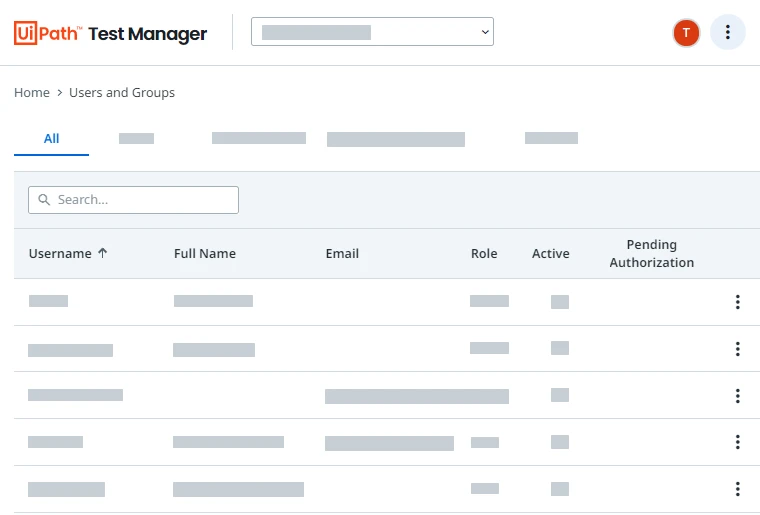Click the Users and Groups breadcrumb
This screenshot has width=760, height=515.
coord(122,93)
